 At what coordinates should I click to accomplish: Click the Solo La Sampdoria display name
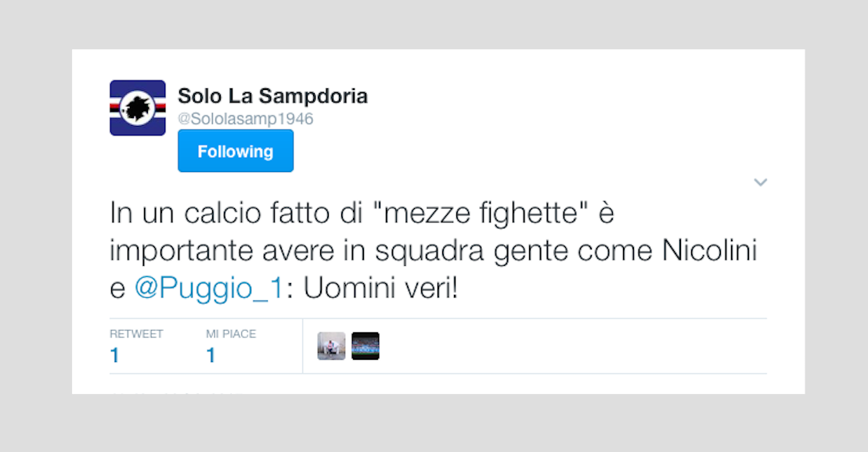tap(271, 95)
